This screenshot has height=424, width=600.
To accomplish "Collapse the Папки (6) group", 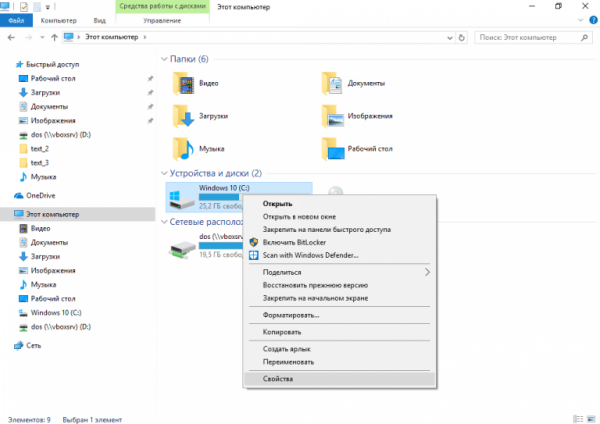I will coord(164,59).
